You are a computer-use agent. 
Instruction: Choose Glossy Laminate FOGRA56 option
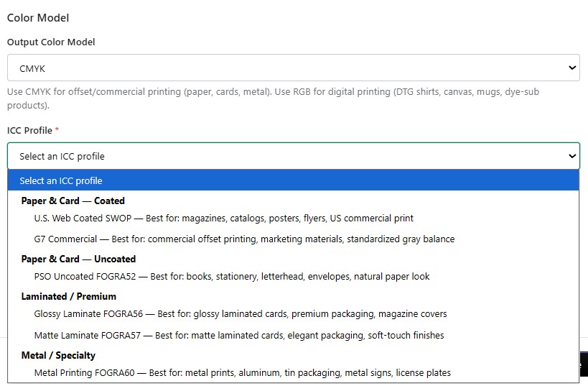[293, 314]
